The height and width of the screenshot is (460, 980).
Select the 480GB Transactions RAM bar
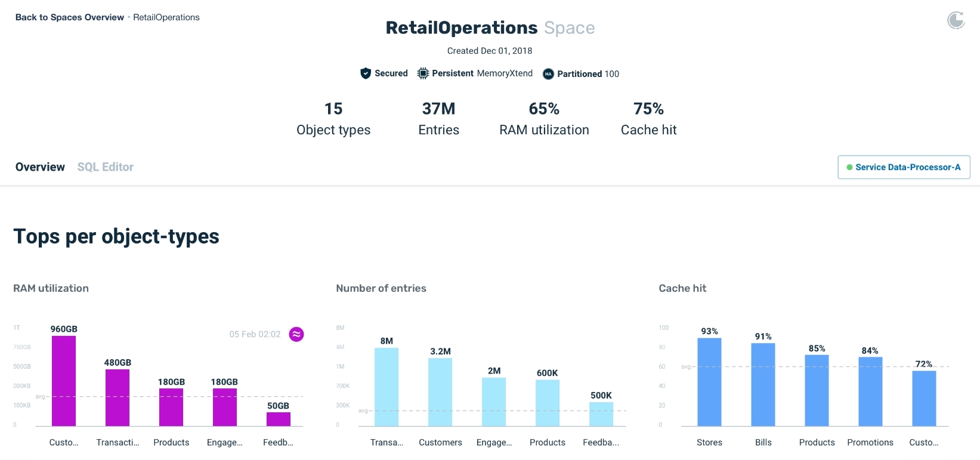pyautogui.click(x=118, y=397)
